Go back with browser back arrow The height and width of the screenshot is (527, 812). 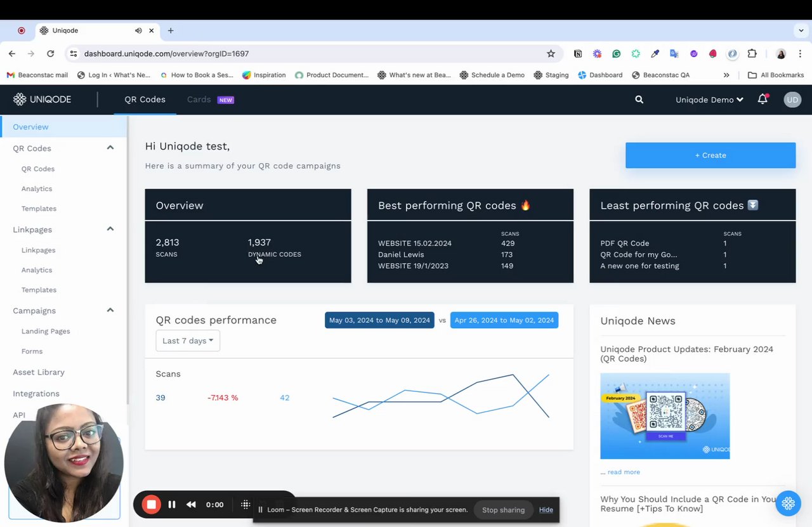tap(11, 54)
